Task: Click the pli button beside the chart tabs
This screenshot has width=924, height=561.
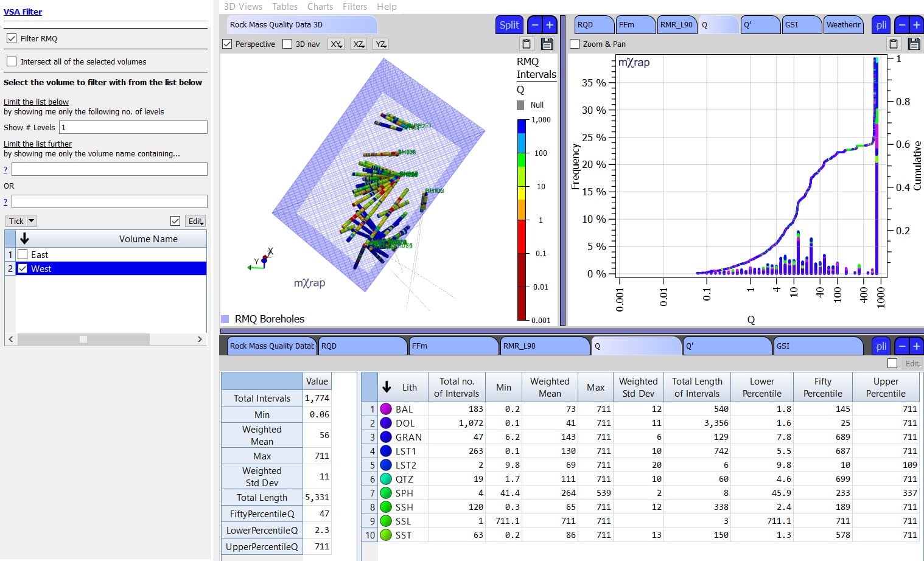Action: click(x=881, y=24)
